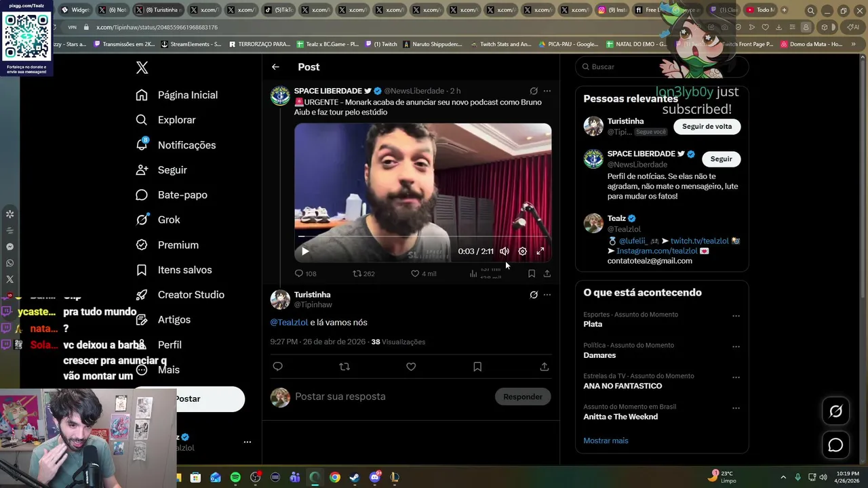Viewport: 868px width, 488px height.
Task: Open fullscreen for the video
Action: [540, 251]
